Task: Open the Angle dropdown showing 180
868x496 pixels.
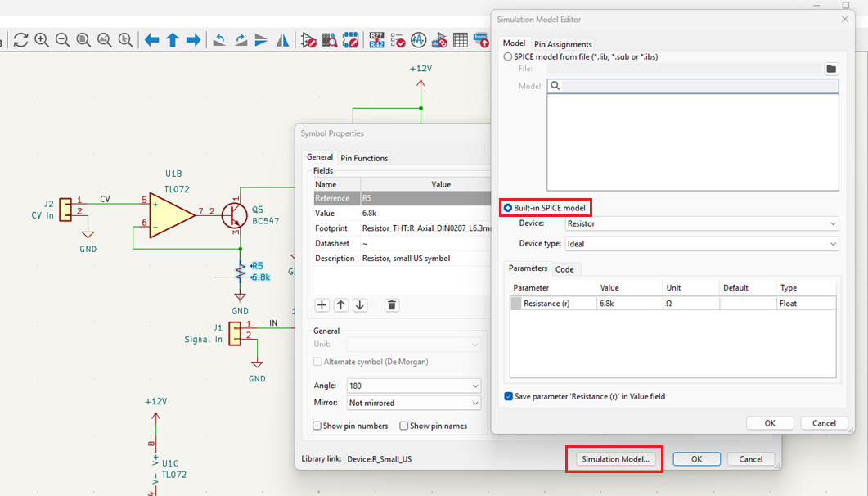Action: [413, 386]
